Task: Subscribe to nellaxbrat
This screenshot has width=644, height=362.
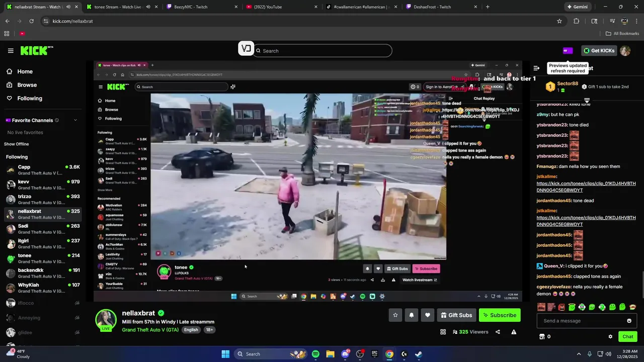Action: pos(500,315)
